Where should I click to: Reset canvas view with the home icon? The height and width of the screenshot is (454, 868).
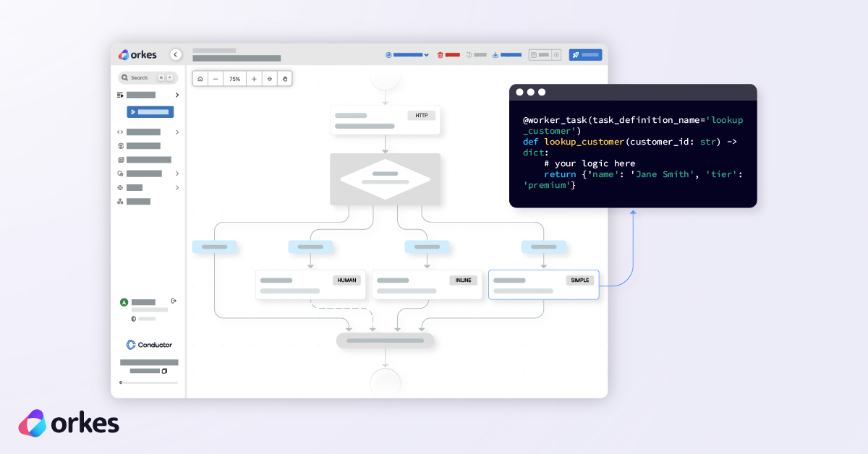pyautogui.click(x=200, y=78)
